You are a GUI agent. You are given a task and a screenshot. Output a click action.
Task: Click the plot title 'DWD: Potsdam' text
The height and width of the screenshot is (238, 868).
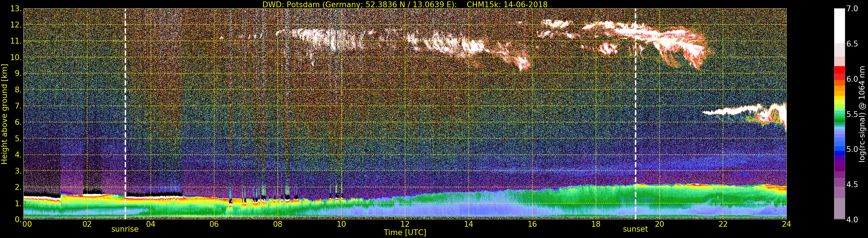pos(290,4)
